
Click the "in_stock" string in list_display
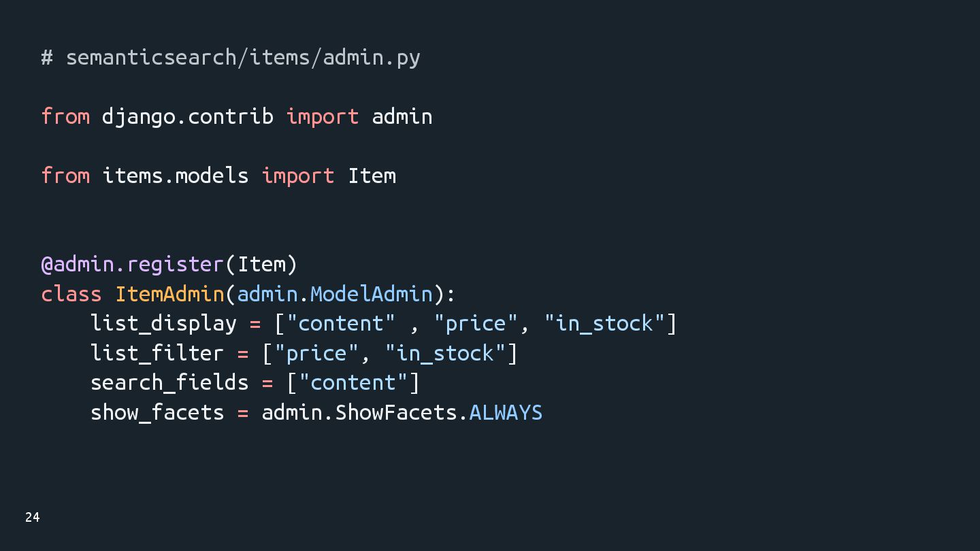(604, 323)
